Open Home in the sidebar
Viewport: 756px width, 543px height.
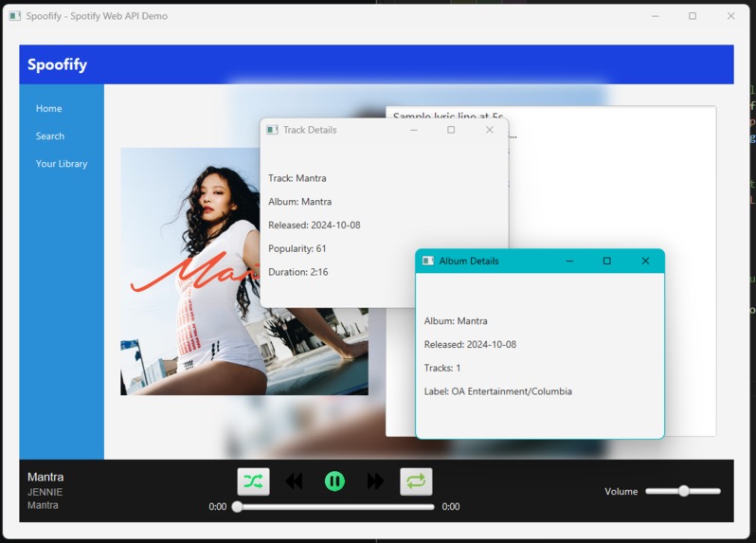(48, 108)
